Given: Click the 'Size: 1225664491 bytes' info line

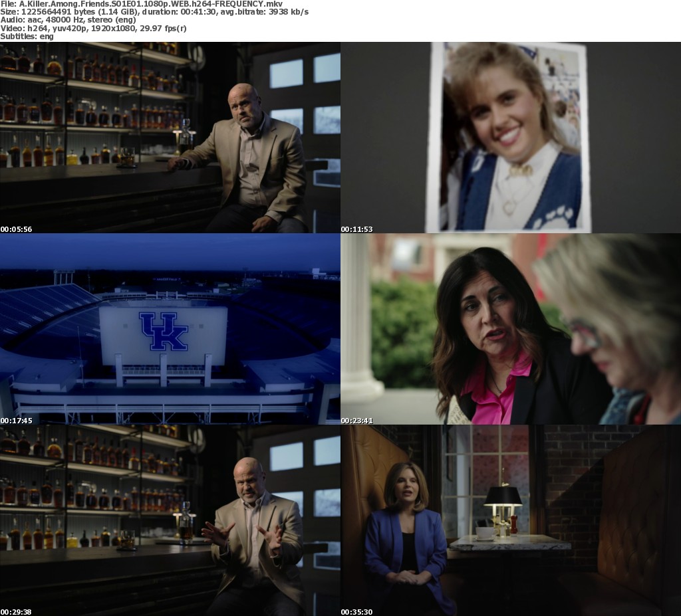Looking at the screenshot, I should [154, 12].
